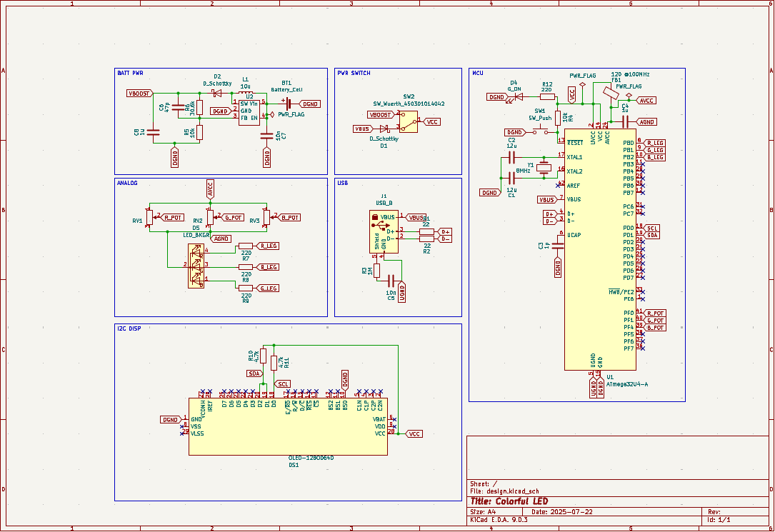Click the 'I2C DISP' block title

(x=129, y=328)
